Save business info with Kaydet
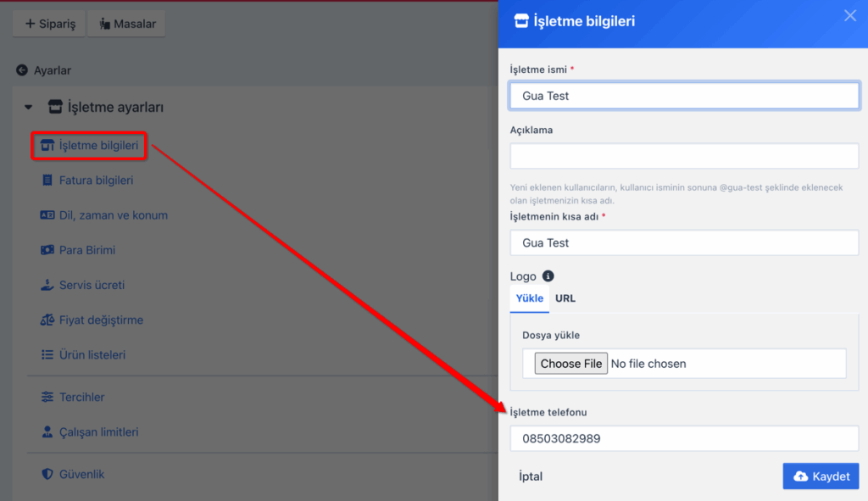 [821, 476]
